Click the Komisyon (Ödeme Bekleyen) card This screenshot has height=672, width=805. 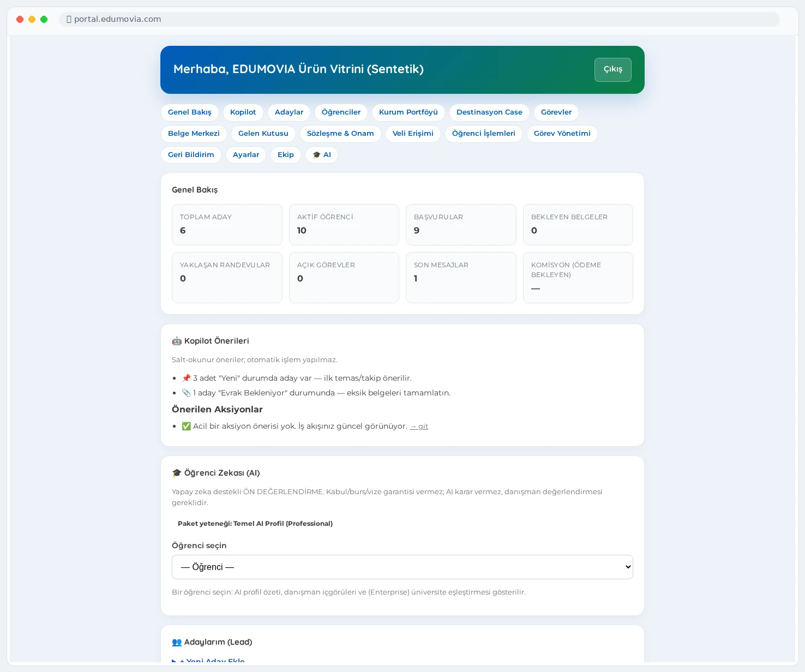click(x=578, y=278)
